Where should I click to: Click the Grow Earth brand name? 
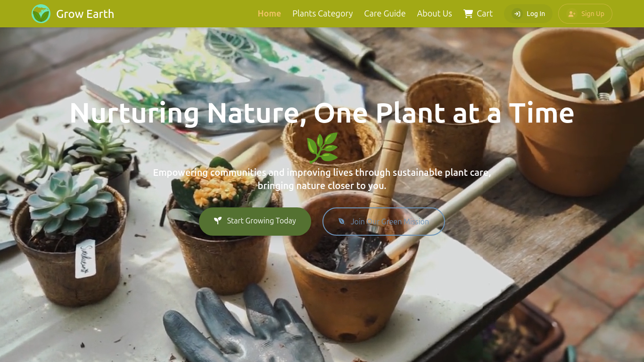85,14
